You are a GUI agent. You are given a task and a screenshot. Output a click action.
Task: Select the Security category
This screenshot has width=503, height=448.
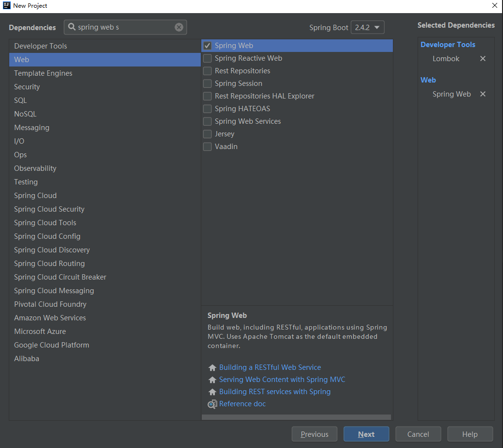27,87
